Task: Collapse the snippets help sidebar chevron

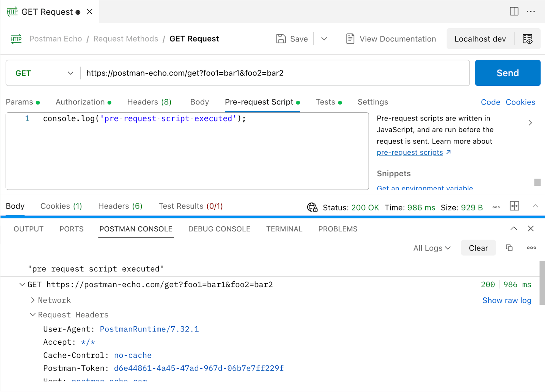Action: [530, 123]
